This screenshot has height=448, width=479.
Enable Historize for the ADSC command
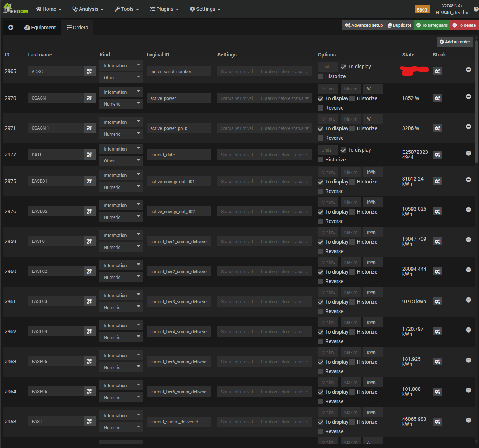point(321,76)
